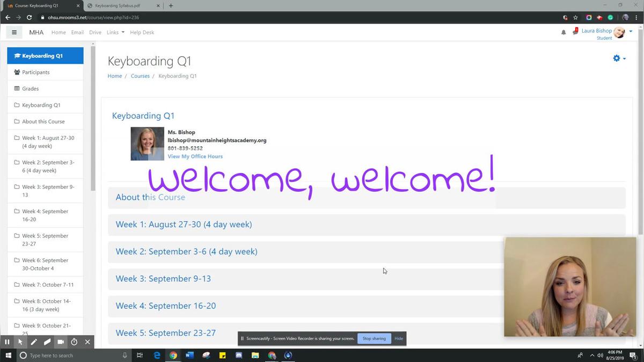Click the Grammarly extension icon

click(610, 17)
